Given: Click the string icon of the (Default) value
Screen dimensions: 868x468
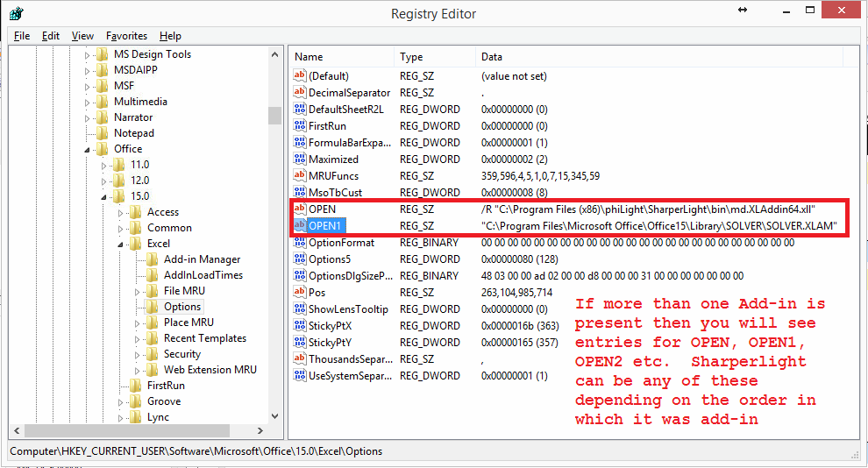Looking at the screenshot, I should coord(300,75).
